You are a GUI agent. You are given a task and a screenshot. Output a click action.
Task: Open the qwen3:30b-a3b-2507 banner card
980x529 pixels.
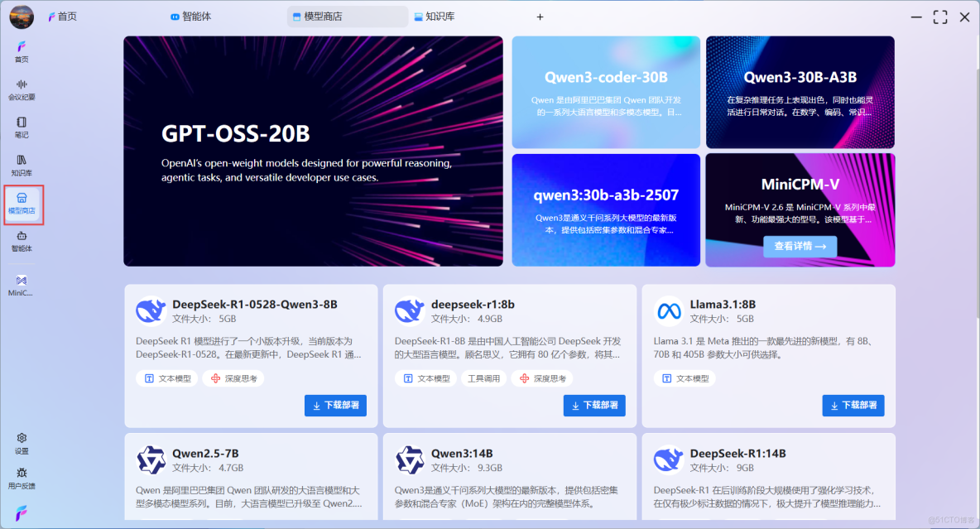coord(606,210)
